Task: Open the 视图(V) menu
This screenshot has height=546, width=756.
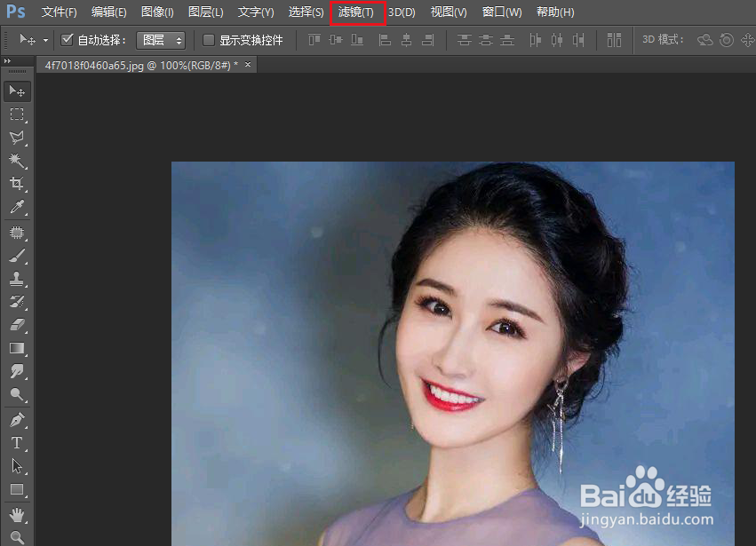Action: 449,12
